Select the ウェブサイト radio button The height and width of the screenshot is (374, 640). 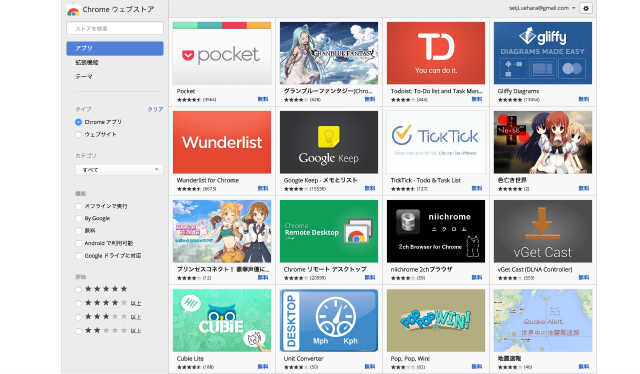(78, 134)
